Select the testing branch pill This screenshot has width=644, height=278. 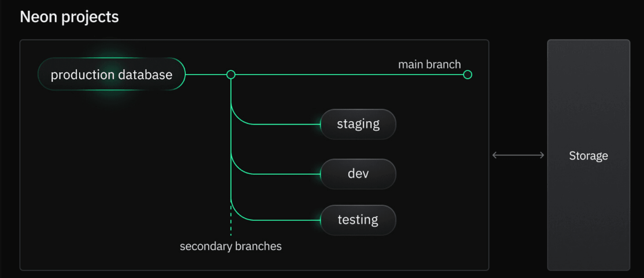tap(358, 220)
